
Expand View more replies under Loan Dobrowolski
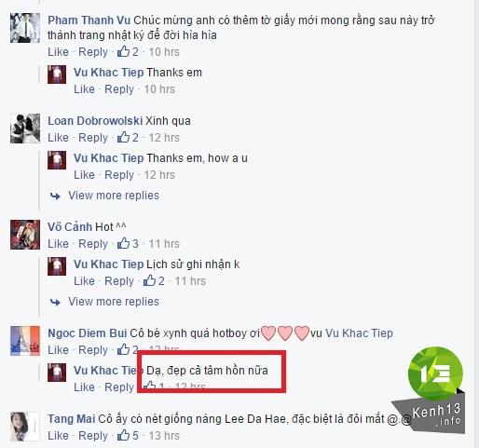114,196
